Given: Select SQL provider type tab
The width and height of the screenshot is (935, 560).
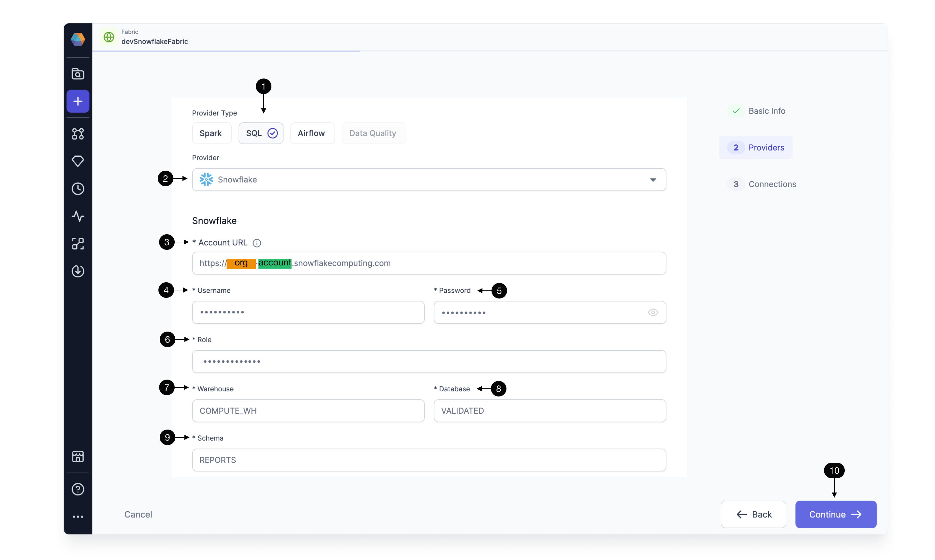Looking at the screenshot, I should (261, 133).
